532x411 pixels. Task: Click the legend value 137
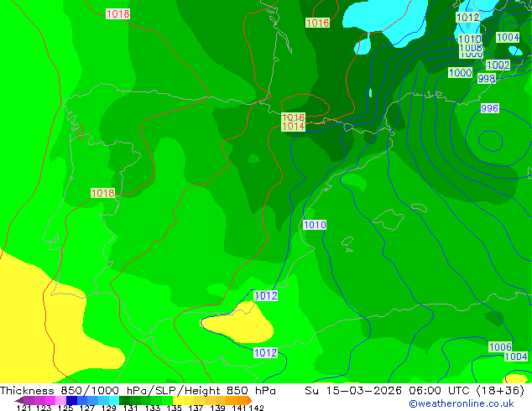click(x=196, y=408)
